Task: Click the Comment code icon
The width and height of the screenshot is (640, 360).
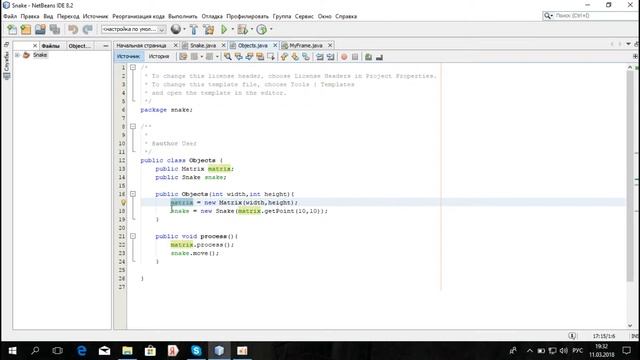Action: click(368, 57)
